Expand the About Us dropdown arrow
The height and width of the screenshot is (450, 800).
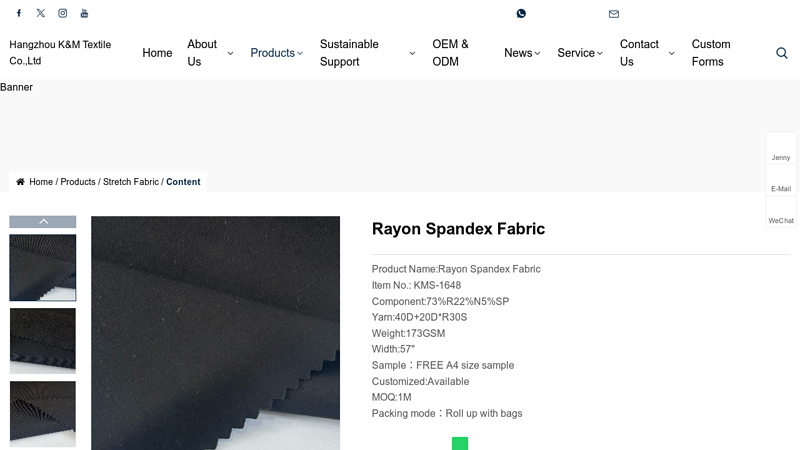[231, 53]
